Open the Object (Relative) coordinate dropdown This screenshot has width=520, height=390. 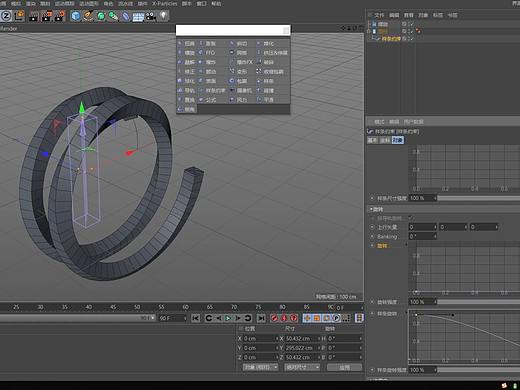coord(260,367)
